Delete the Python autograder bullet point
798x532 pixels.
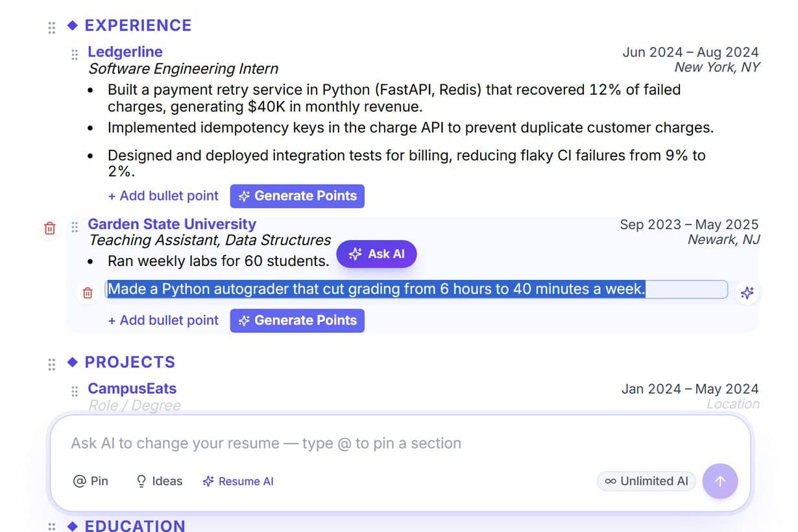[x=88, y=293]
